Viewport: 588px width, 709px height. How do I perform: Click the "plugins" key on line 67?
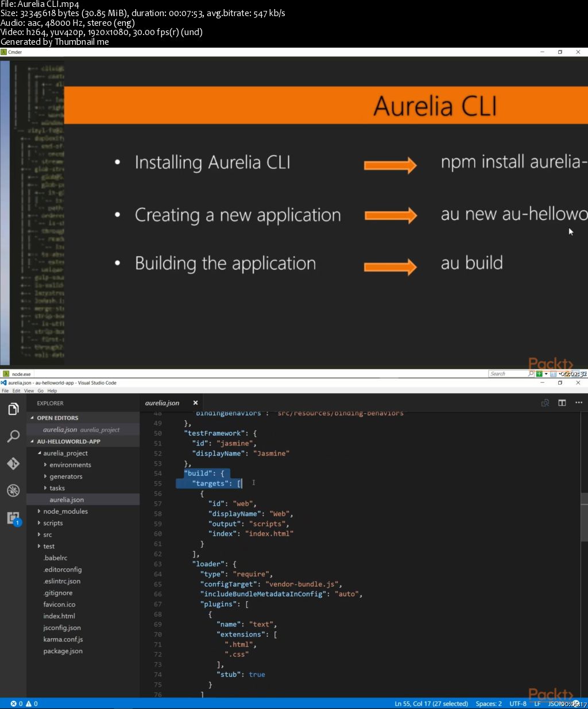point(219,604)
